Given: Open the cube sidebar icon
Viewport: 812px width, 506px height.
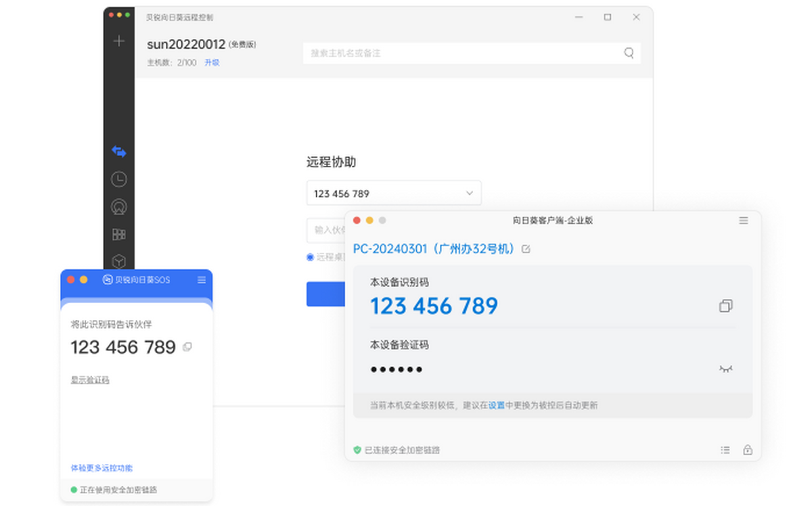Looking at the screenshot, I should pos(119,261).
